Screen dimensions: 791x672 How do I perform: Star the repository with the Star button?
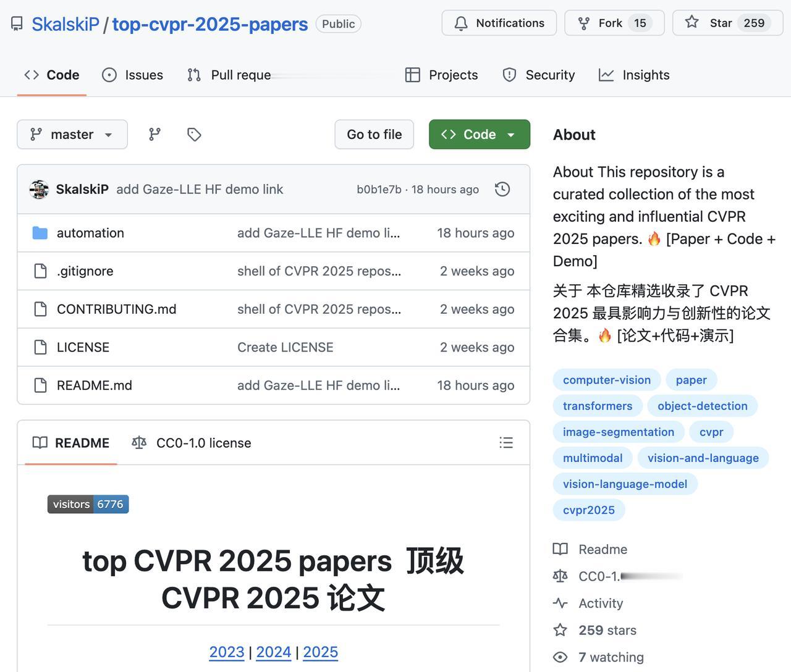pyautogui.click(x=728, y=23)
